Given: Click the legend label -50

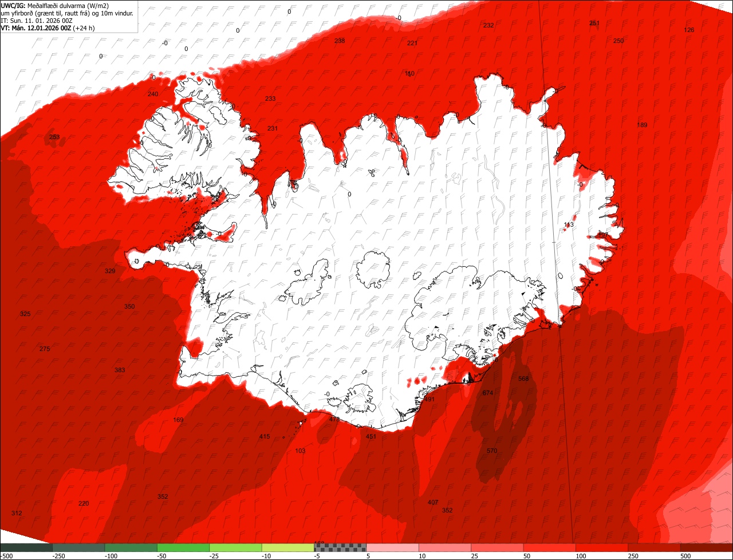Looking at the screenshot, I should [x=163, y=556].
